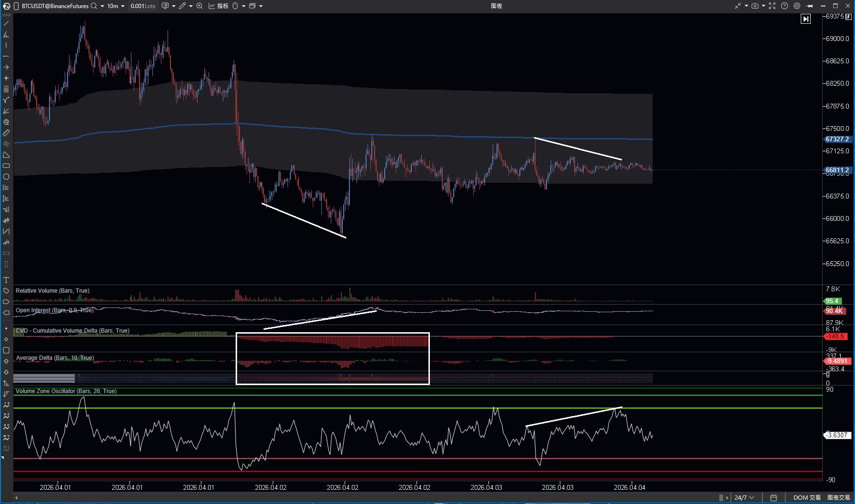Viewport: 855px width, 504px height.
Task: Click the fullscreen expand icon
Action: click(772, 6)
